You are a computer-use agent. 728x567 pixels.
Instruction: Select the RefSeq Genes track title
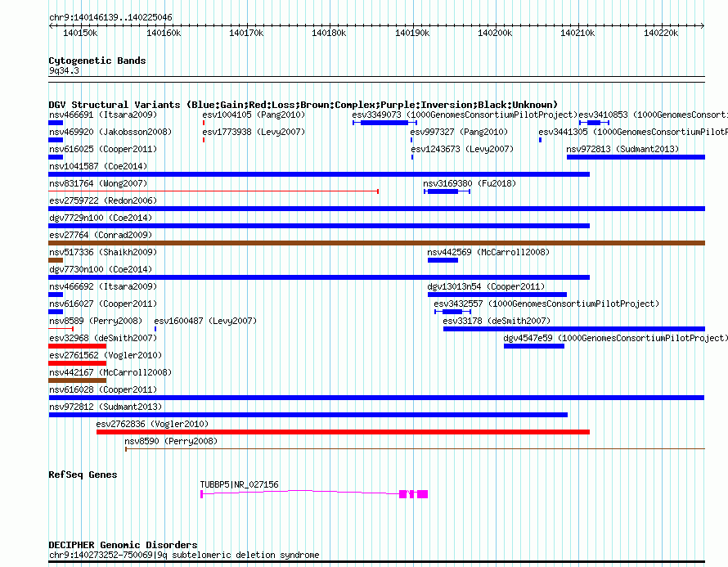click(83, 475)
